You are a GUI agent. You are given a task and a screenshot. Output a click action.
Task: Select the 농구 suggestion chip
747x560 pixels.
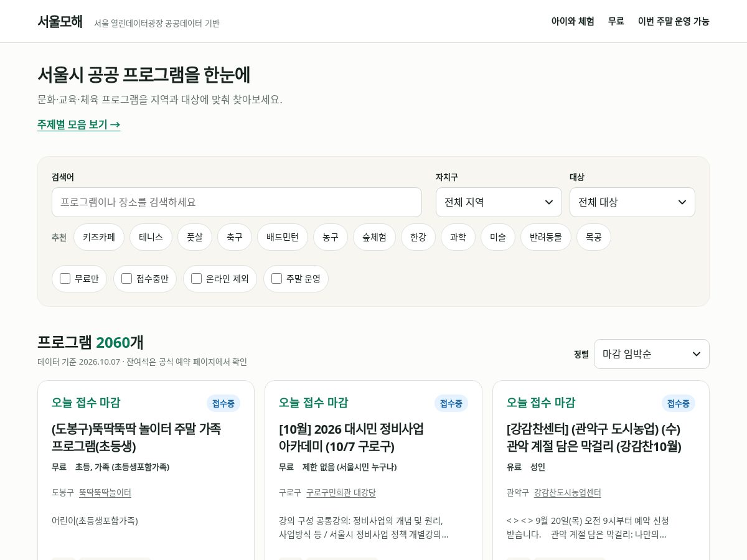pos(331,237)
